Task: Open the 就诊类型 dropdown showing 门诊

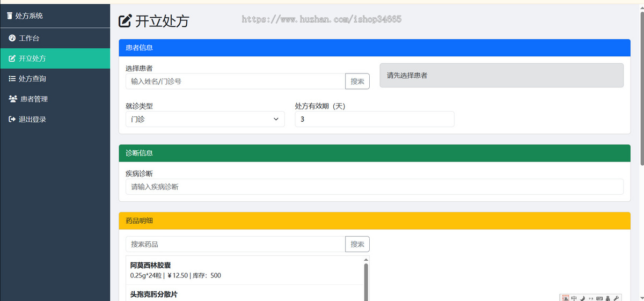Action: tap(205, 119)
